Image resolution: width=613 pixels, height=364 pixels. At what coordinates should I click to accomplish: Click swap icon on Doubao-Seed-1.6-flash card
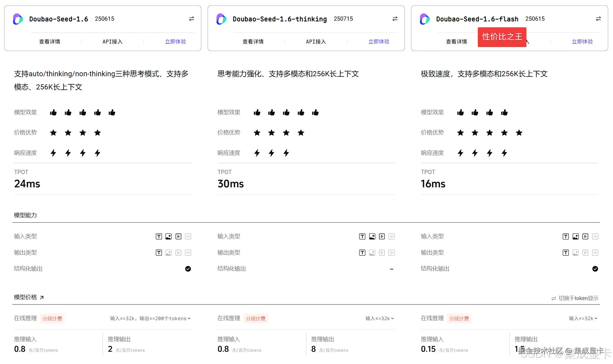tap(598, 19)
